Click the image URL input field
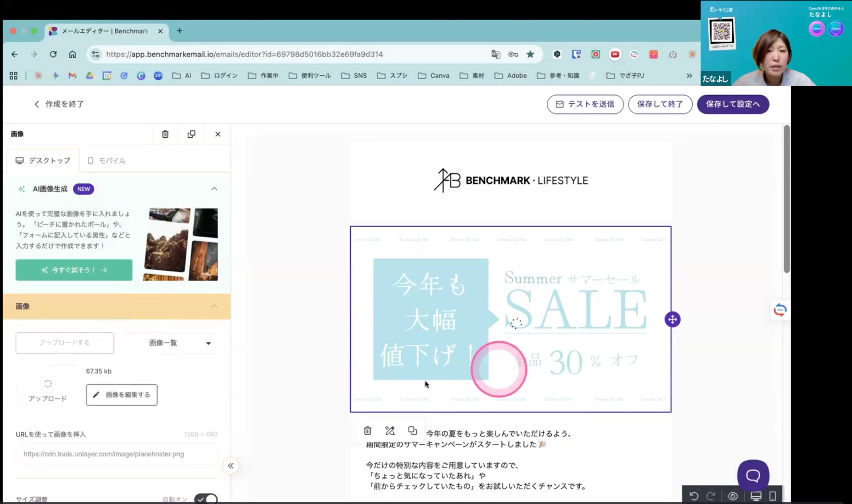852x504 pixels. 116,454
